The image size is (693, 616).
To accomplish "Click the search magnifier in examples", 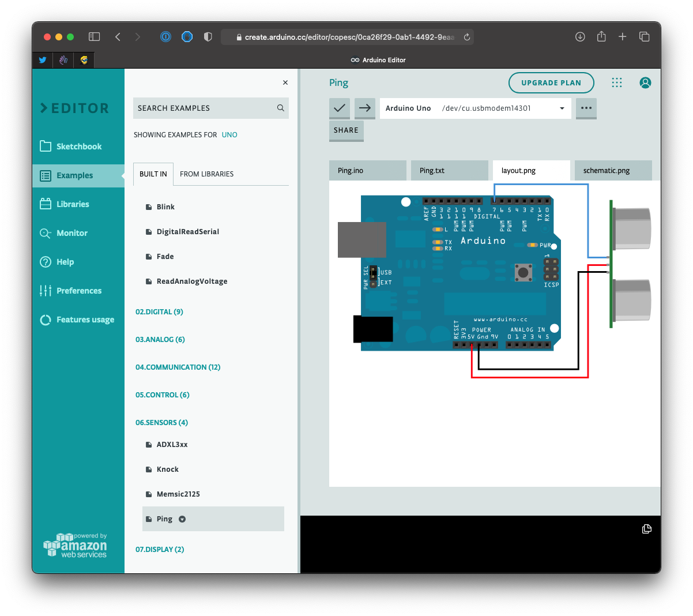I will [x=281, y=108].
